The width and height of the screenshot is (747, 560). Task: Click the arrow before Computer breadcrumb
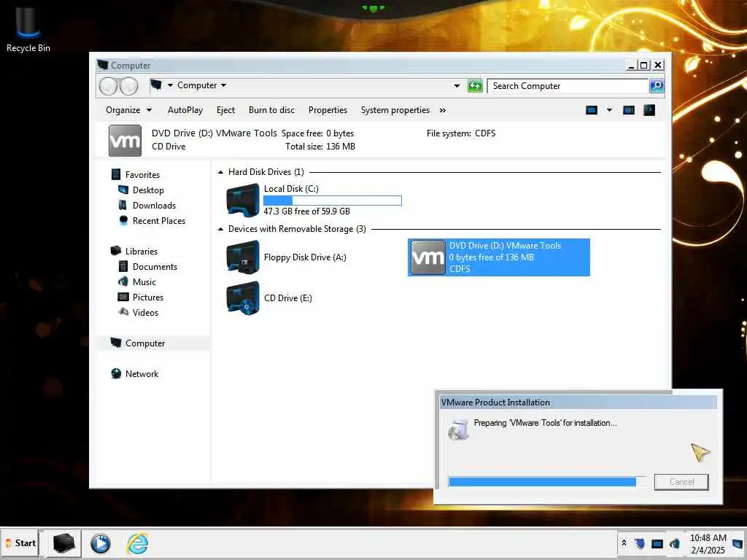pos(170,85)
